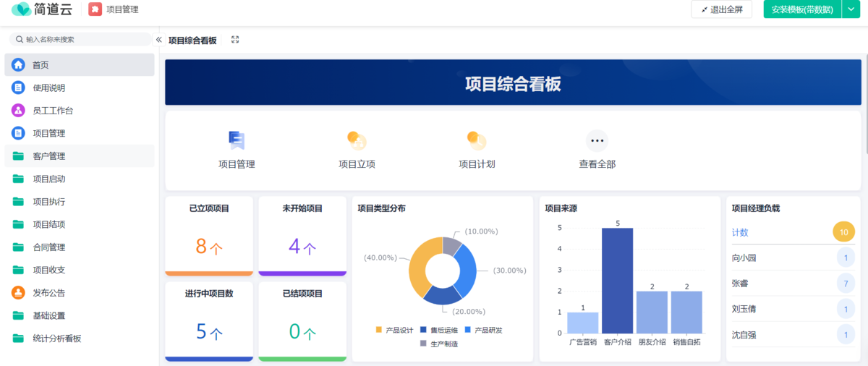Click the fullscreen expand icon beside 项目综合看板

(235, 40)
